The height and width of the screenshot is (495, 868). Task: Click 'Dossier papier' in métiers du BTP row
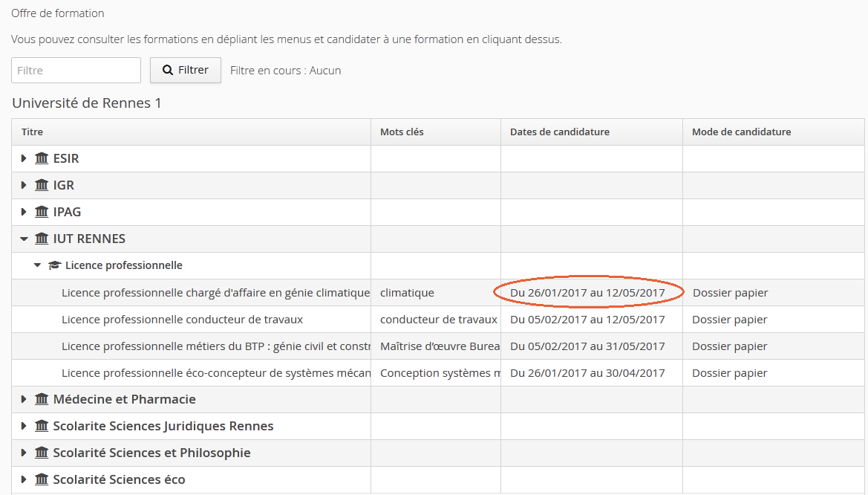click(730, 346)
